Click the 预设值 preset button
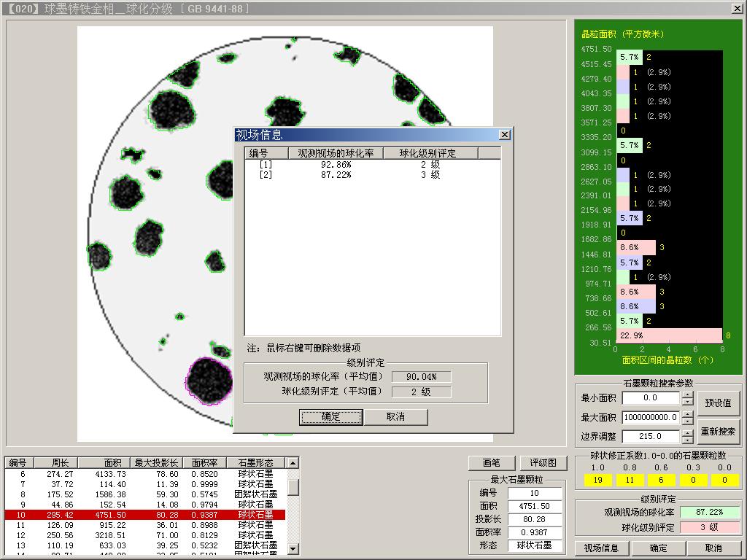Image resolution: width=747 pixels, height=560 pixels. click(718, 402)
